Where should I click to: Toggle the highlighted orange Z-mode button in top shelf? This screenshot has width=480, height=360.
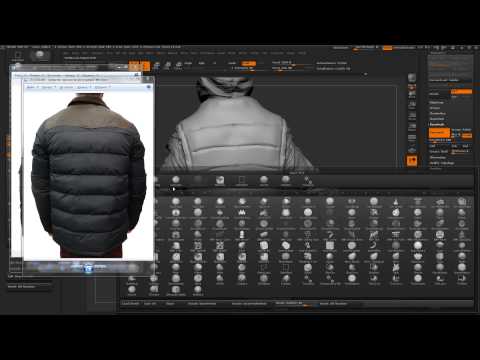(248, 63)
